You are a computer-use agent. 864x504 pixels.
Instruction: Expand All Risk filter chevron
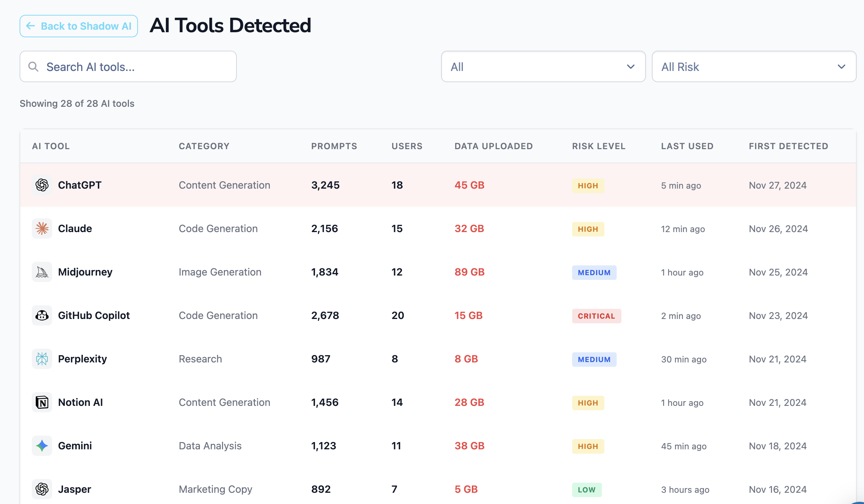pyautogui.click(x=842, y=67)
